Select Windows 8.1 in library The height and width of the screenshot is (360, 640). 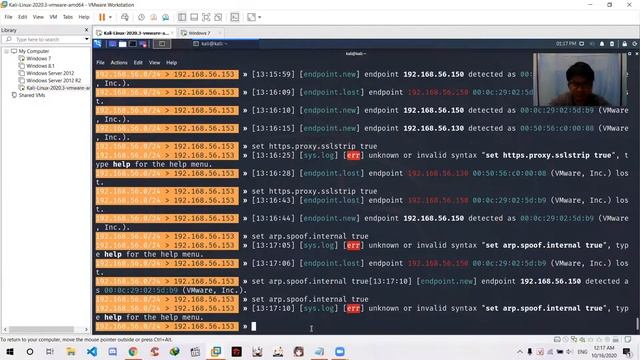click(x=40, y=66)
